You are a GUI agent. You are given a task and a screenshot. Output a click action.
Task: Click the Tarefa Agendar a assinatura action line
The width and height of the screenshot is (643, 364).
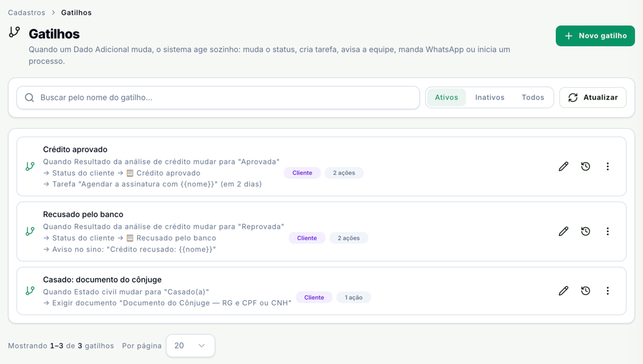click(x=153, y=184)
